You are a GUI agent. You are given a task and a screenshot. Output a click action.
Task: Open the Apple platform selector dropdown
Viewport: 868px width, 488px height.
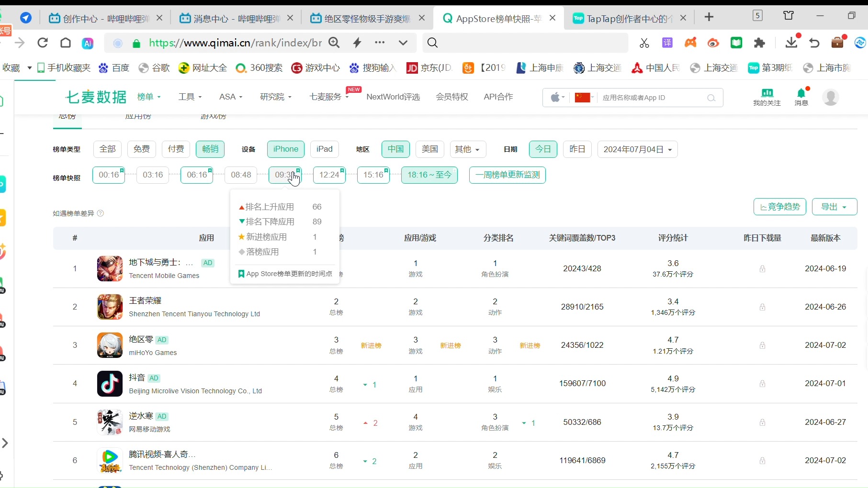pos(557,98)
